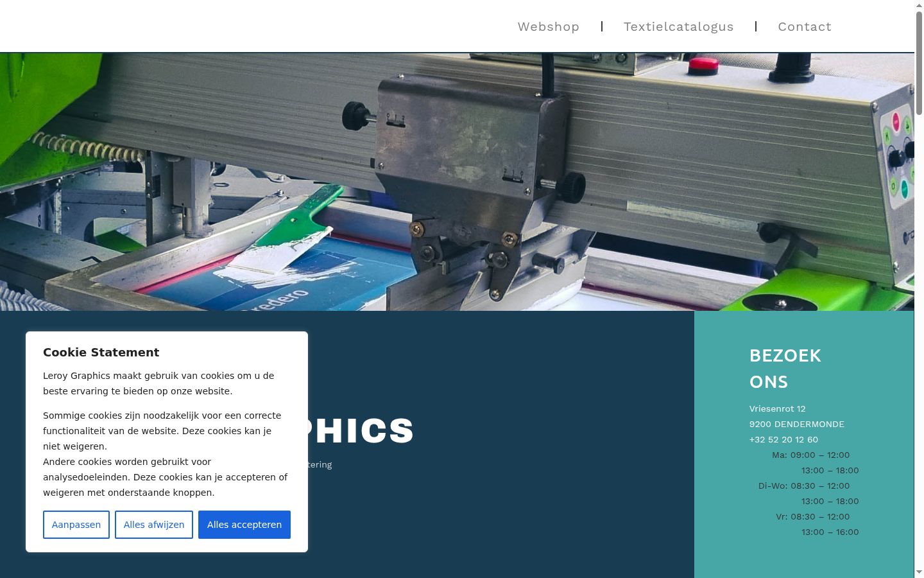Click the Aanpassen cookie button
This screenshot has width=924, height=578.
[76, 525]
